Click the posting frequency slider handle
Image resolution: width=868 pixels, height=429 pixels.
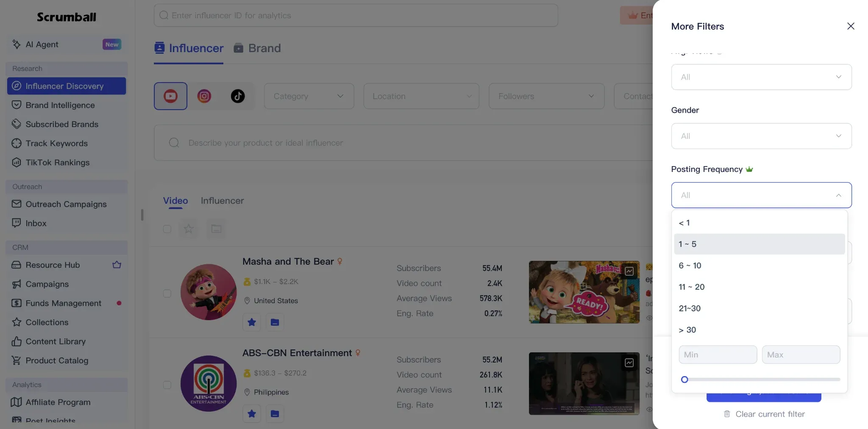tap(684, 379)
